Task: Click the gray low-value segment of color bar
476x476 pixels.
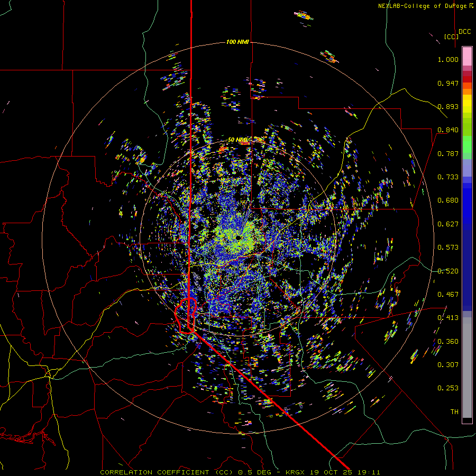Action: coord(467,368)
